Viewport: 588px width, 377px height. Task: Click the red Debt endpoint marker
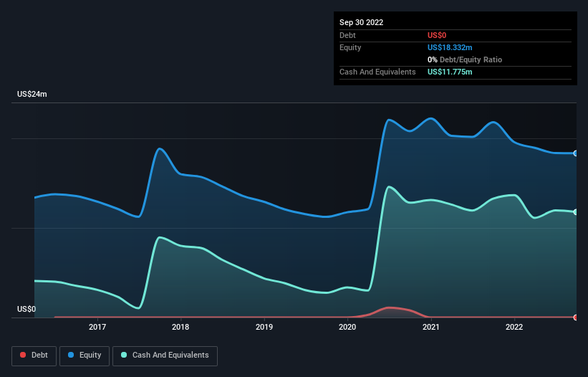[x=576, y=318]
